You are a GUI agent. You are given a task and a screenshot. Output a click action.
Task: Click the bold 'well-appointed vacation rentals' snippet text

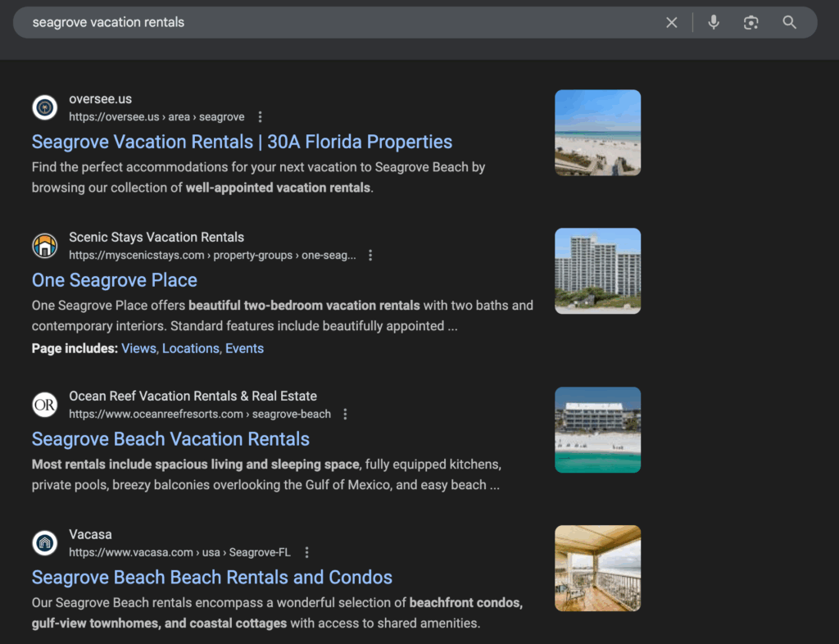pyautogui.click(x=278, y=188)
